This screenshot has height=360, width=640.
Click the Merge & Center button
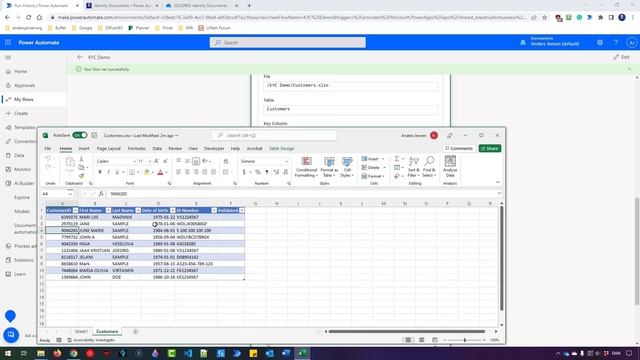[x=226, y=172]
